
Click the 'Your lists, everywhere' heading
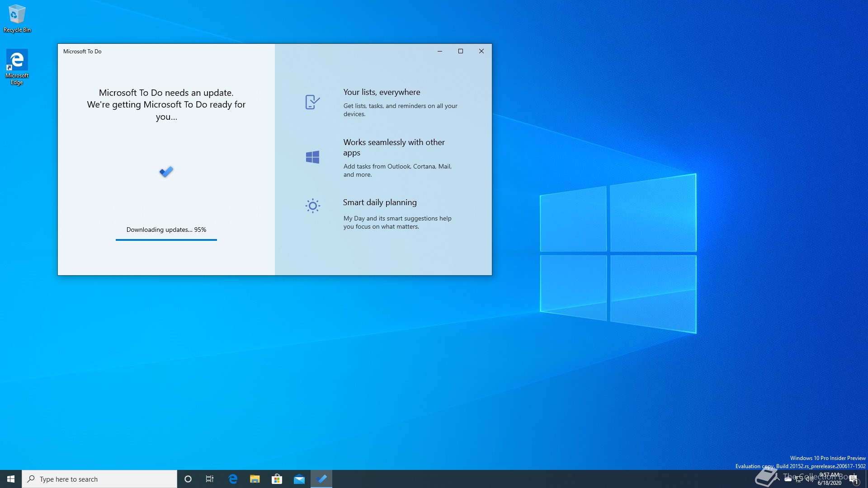click(382, 92)
